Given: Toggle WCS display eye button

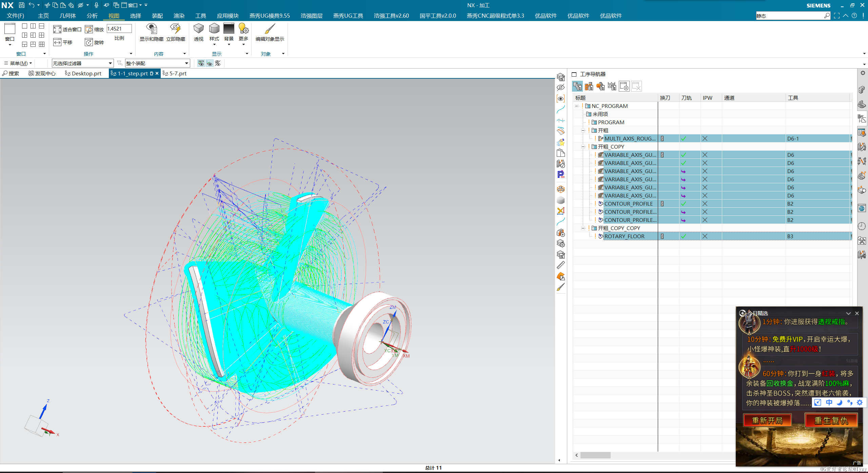Looking at the screenshot, I should 210,63.
